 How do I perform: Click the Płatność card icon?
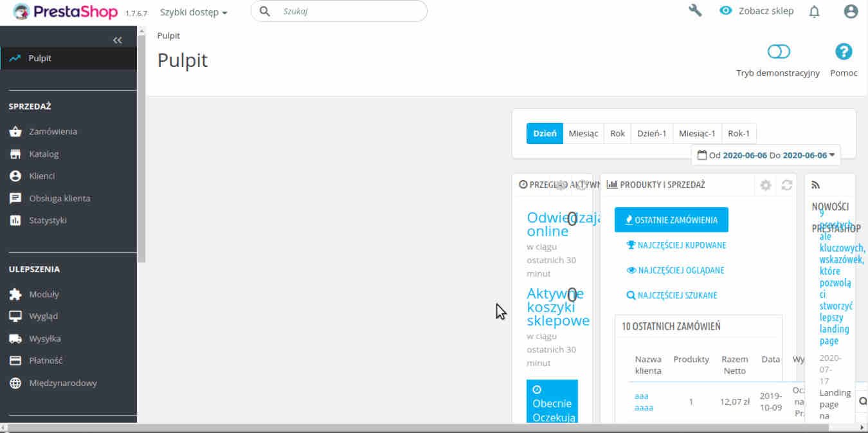click(15, 361)
